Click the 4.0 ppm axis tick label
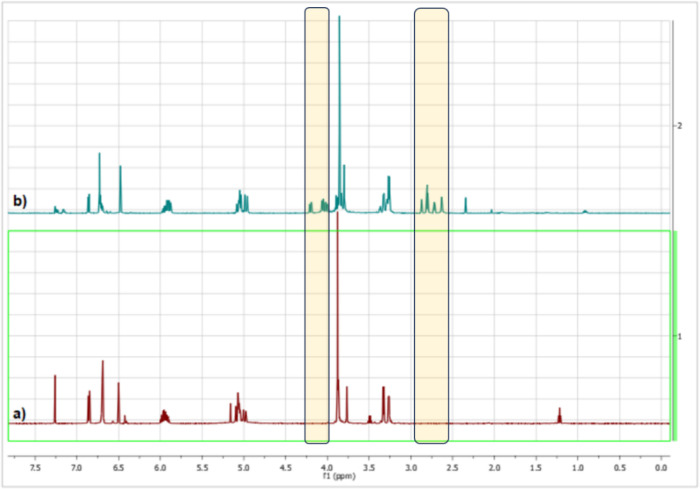This screenshot has height=489, width=700. pyautogui.click(x=327, y=468)
